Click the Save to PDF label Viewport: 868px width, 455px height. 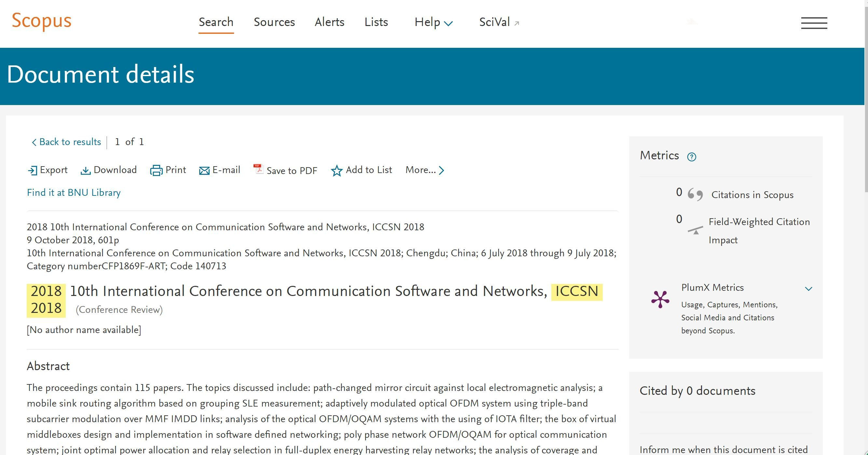[x=292, y=171]
